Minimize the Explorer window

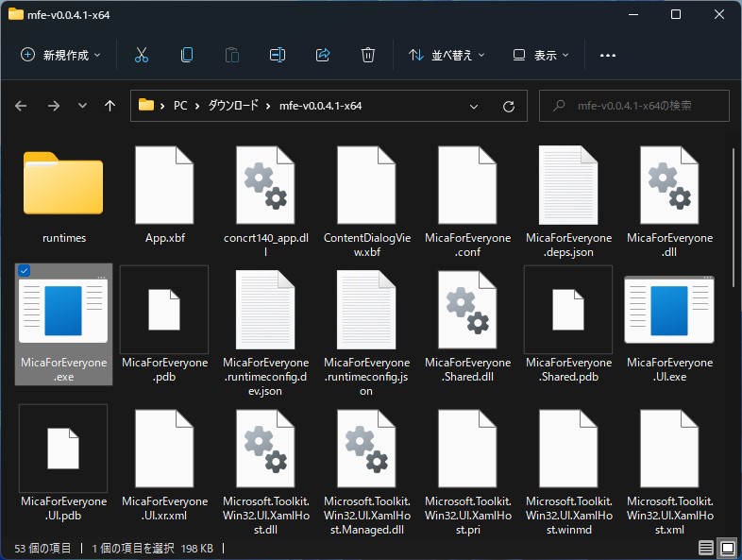coord(633,14)
